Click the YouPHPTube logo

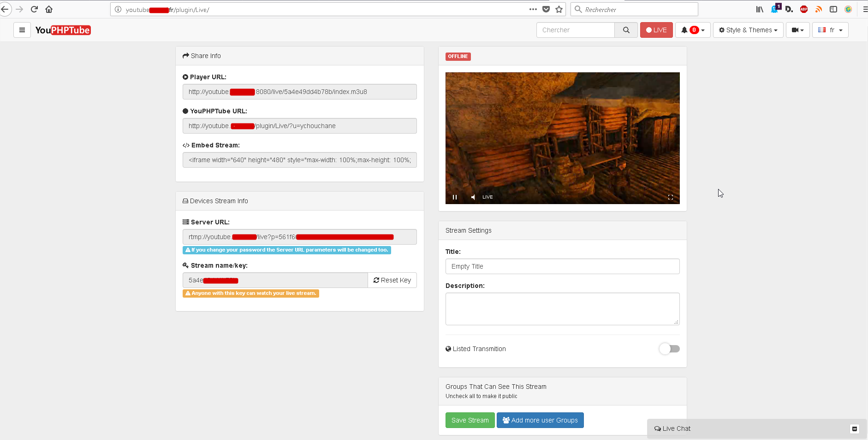point(63,30)
